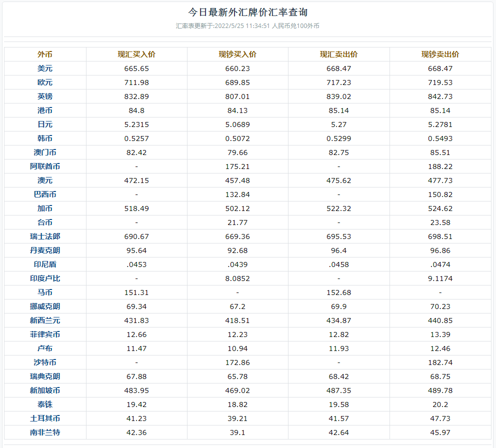
Task: Open the 加币 currency link
Action: point(45,208)
